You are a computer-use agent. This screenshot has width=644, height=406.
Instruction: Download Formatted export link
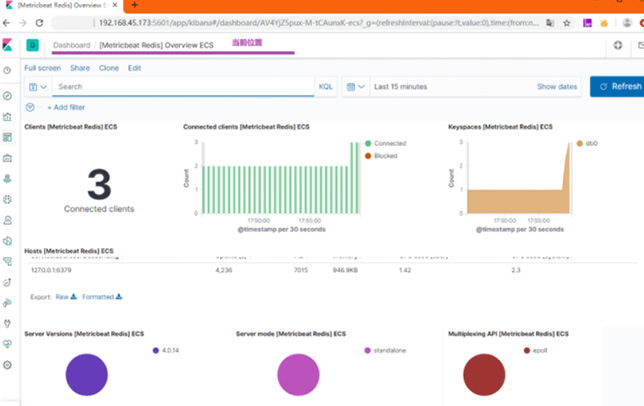coord(102,297)
